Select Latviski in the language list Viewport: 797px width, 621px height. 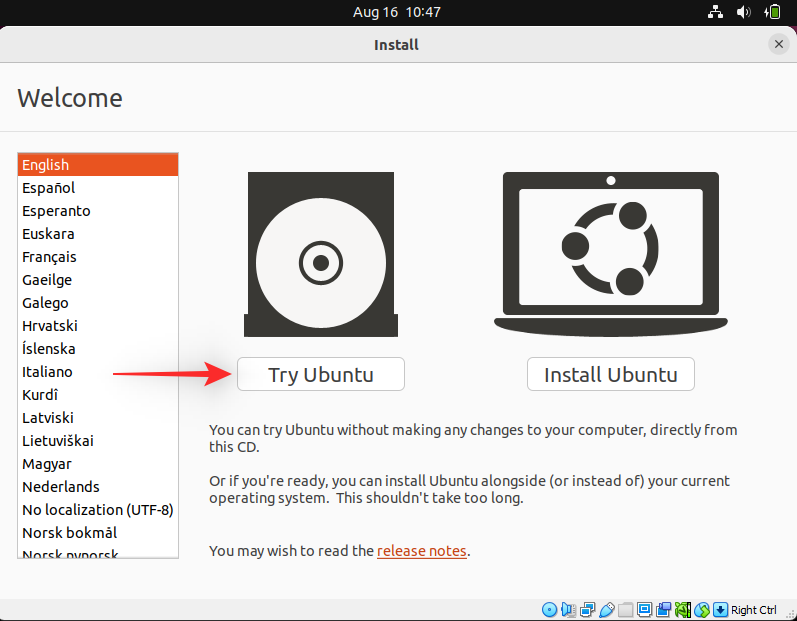pos(98,418)
